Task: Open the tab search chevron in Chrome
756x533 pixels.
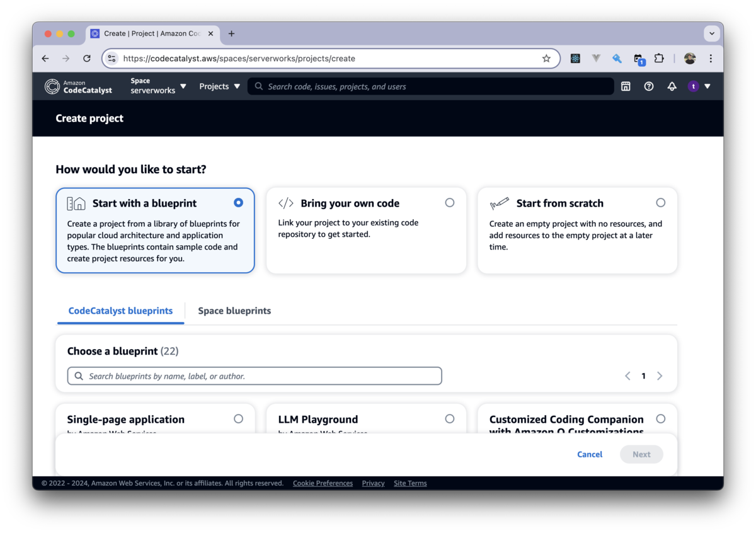Action: 712,33
